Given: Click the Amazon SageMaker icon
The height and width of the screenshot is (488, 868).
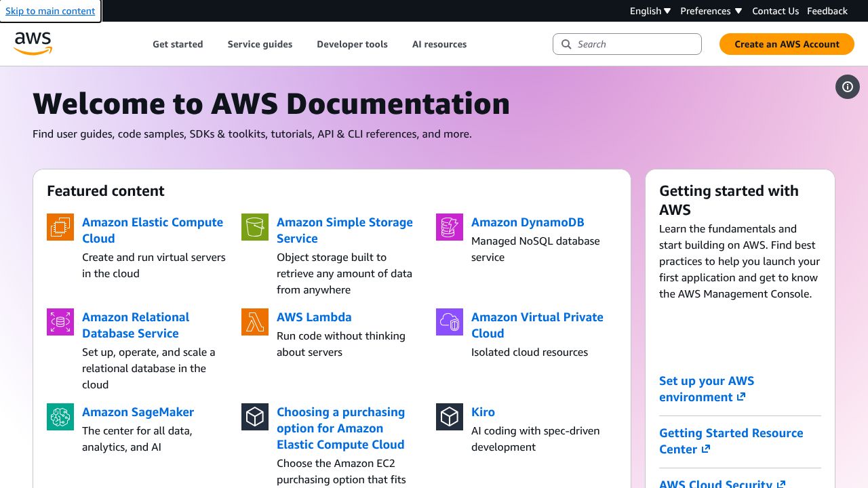Looking at the screenshot, I should [x=60, y=417].
